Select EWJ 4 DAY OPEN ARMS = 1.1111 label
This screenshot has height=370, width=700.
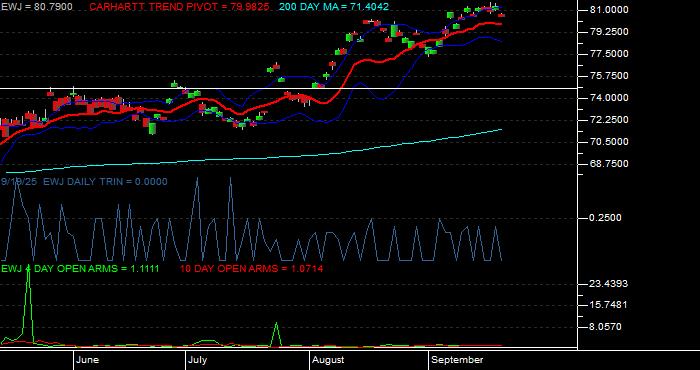(x=80, y=269)
